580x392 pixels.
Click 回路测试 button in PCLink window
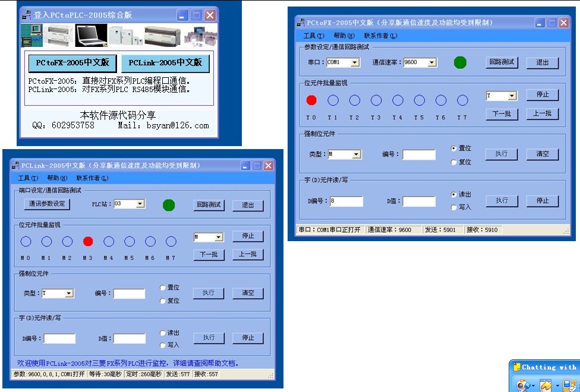coord(209,205)
